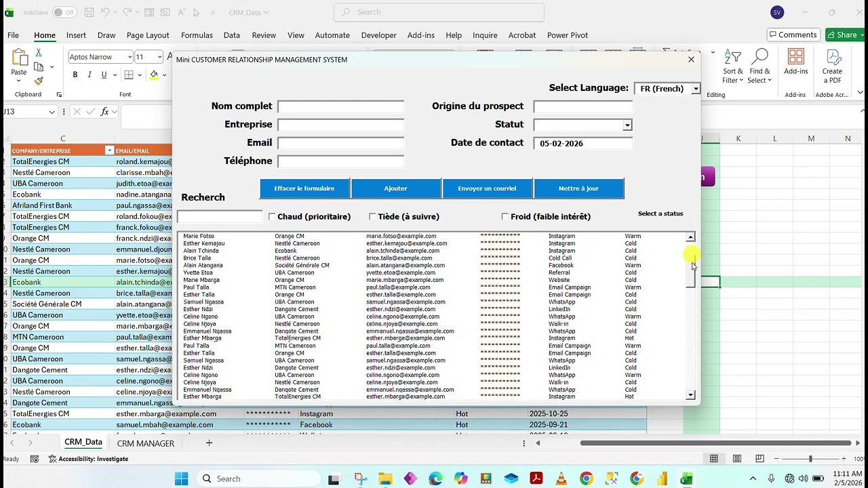868x488 pixels.
Task: Check the Chaud (prioritaire) checkbox
Action: [272, 216]
